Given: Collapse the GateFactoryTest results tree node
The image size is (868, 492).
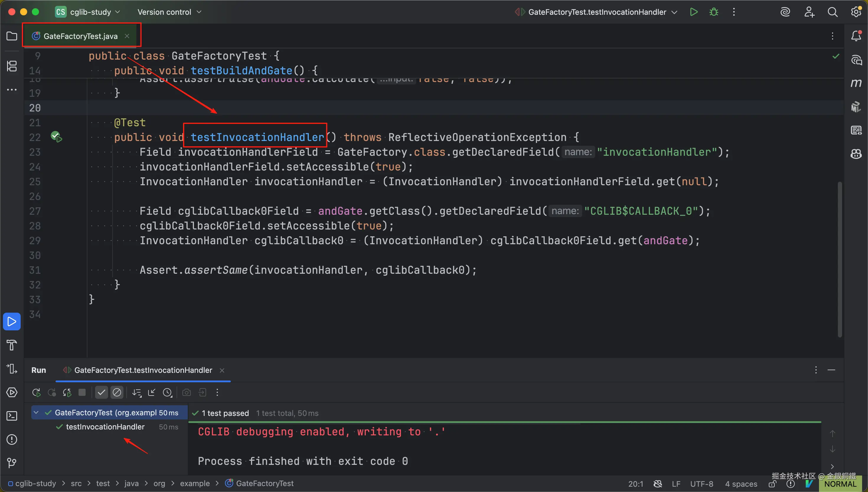Looking at the screenshot, I should tap(36, 413).
